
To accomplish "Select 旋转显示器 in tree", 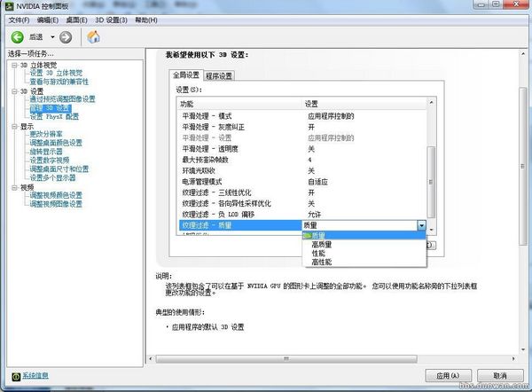I will [46, 152].
